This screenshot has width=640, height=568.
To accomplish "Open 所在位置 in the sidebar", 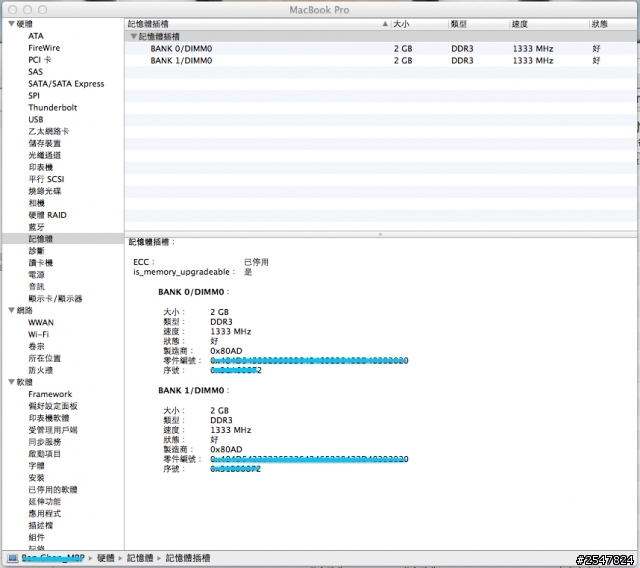I will point(44,358).
